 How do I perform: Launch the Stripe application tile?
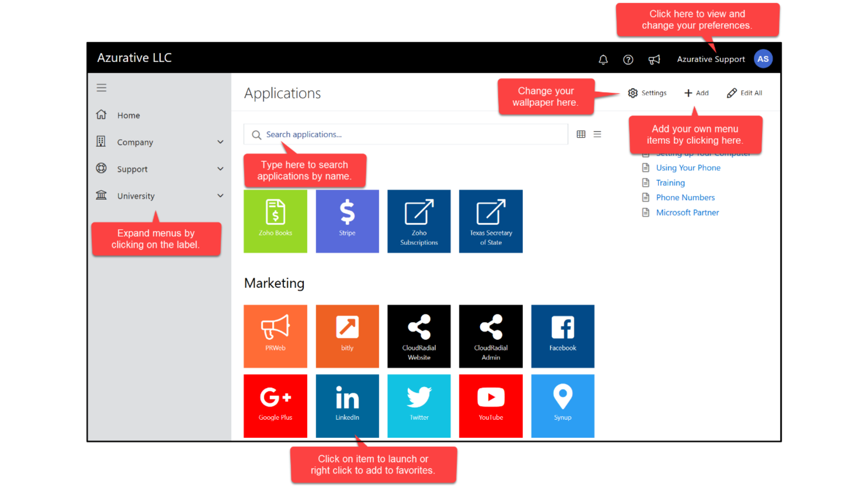(x=347, y=221)
